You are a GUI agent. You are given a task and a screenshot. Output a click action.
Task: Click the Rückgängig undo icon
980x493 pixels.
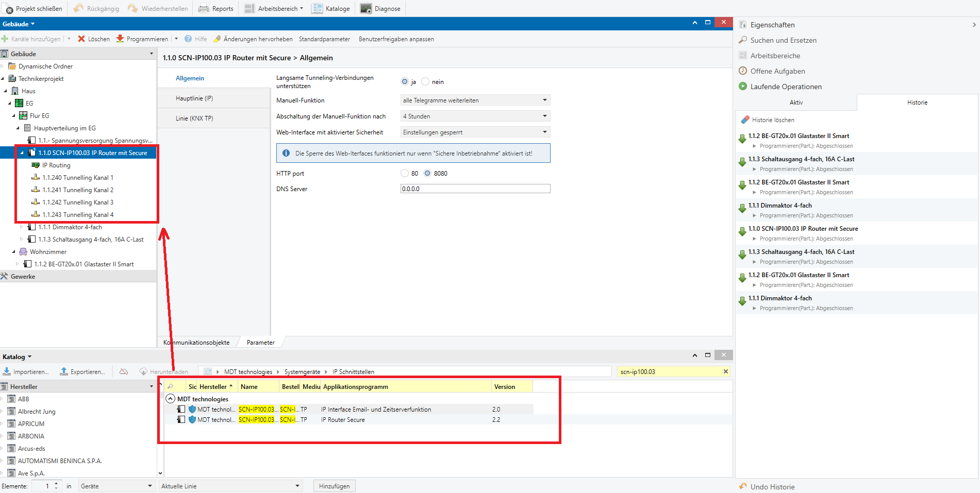[x=78, y=8]
